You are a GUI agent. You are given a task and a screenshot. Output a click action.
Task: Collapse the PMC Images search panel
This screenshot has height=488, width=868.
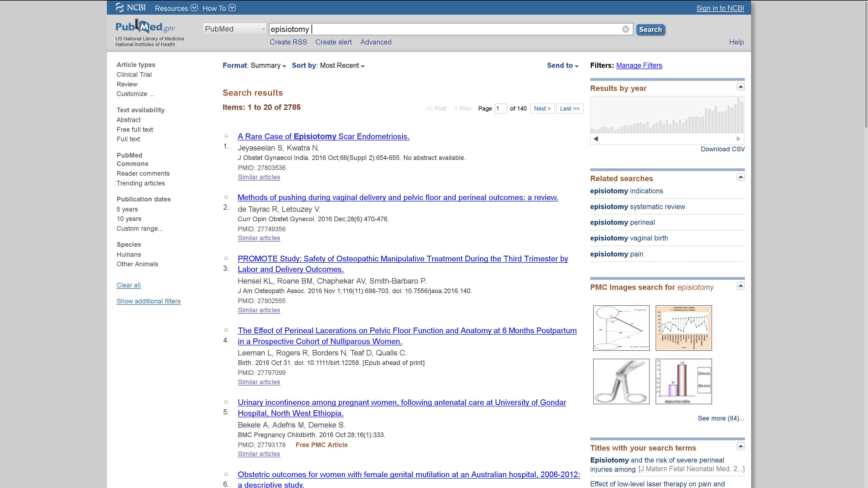pos(740,286)
